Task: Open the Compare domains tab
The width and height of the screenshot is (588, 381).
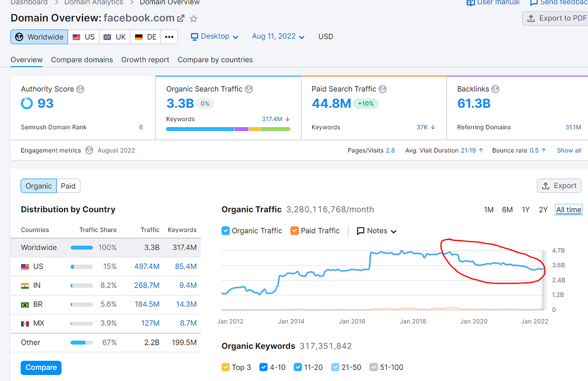Action: [x=82, y=60]
